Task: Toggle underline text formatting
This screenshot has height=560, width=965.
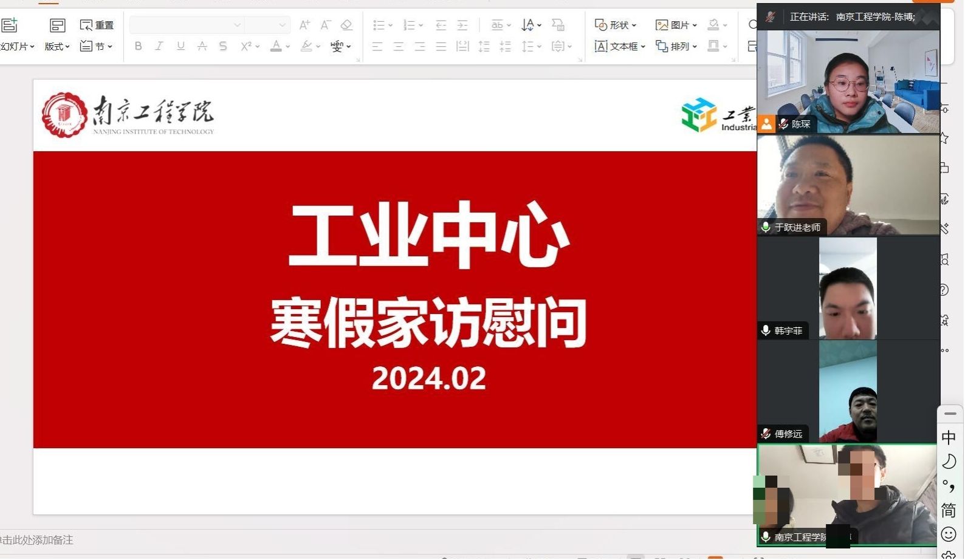Action: 180,46
